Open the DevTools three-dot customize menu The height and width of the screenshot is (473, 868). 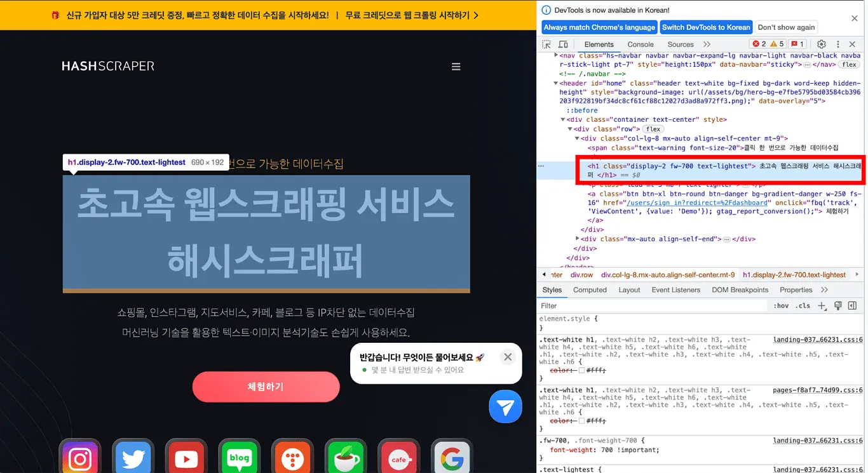(x=837, y=44)
